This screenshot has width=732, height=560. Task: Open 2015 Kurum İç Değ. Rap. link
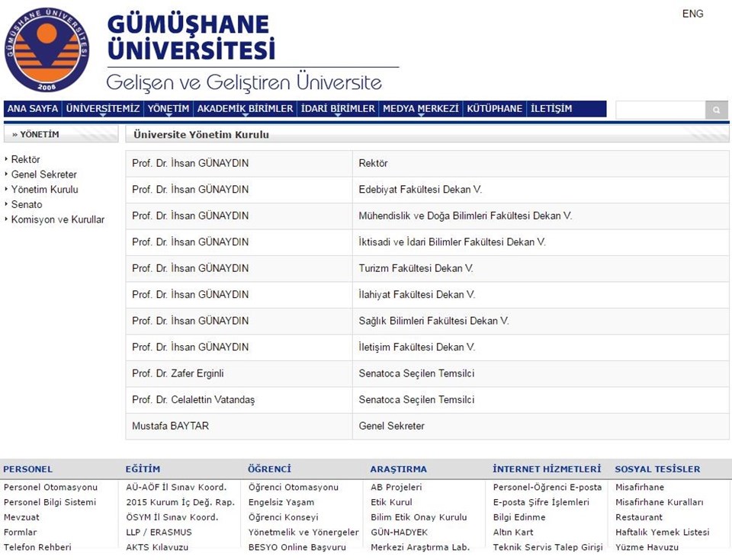tap(180, 502)
